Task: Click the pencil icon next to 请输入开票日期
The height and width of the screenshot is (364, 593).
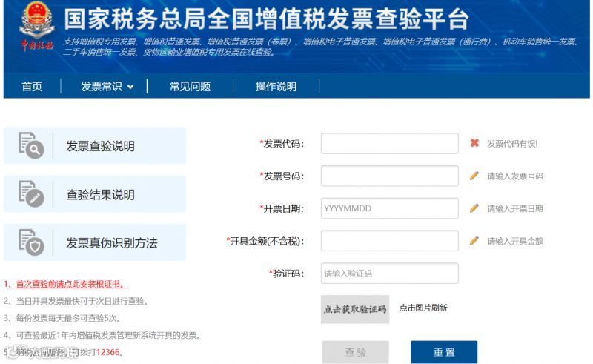Action: pos(474,208)
